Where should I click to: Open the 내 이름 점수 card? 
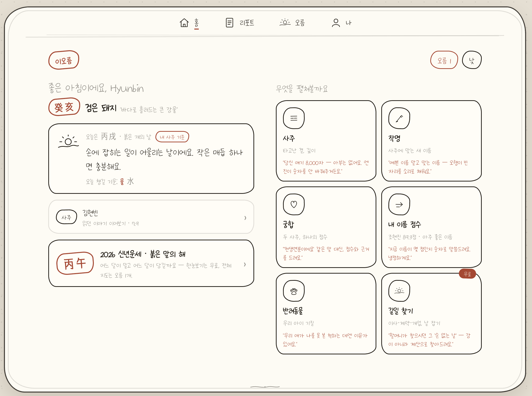coord(432,227)
